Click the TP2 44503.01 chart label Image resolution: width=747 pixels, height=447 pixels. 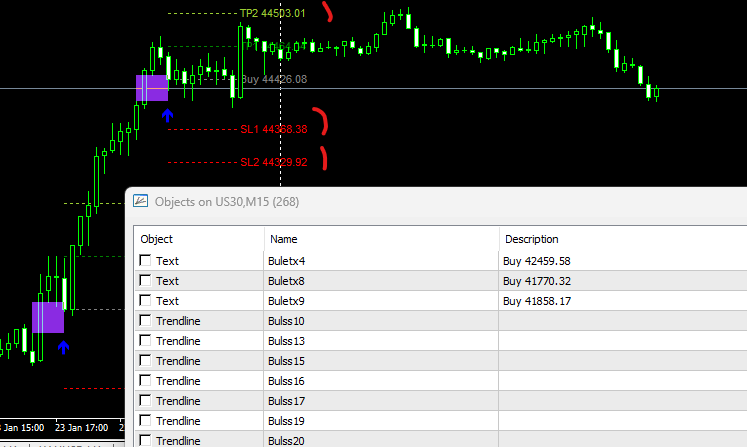point(273,13)
